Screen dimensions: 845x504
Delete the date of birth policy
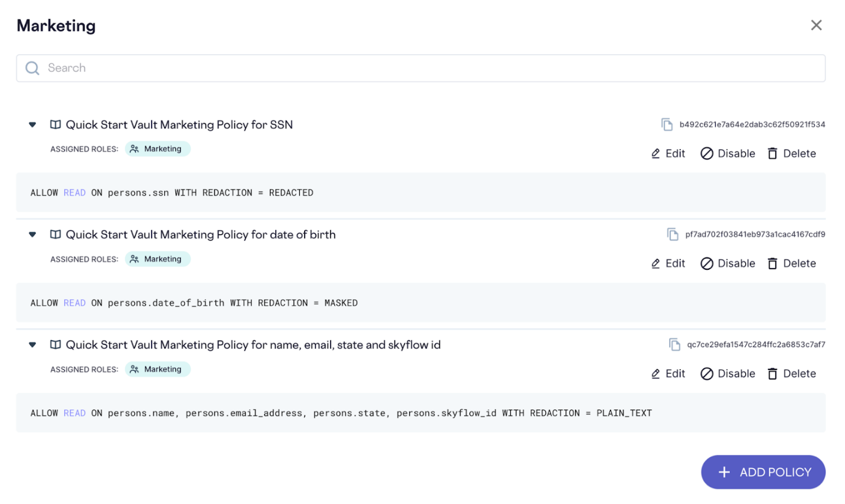point(791,264)
